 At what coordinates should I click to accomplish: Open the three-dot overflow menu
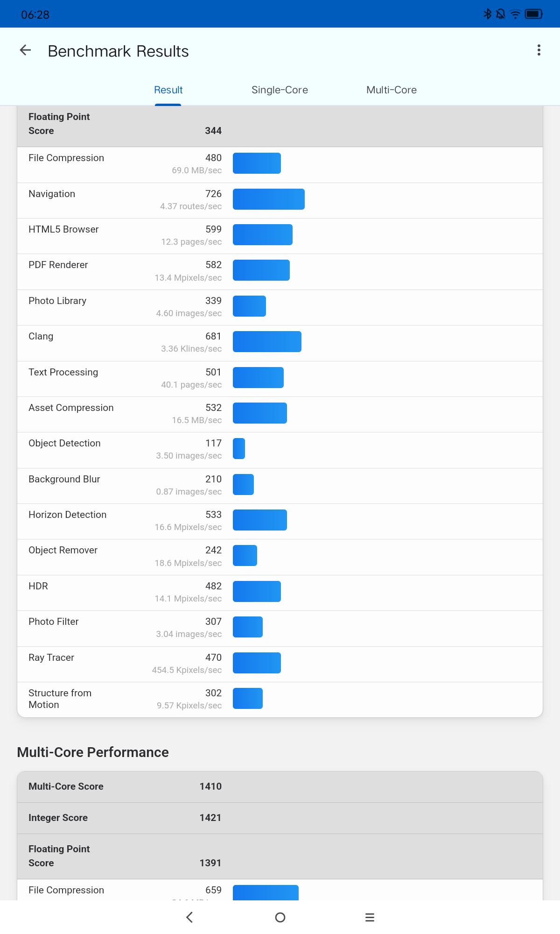pos(539,50)
